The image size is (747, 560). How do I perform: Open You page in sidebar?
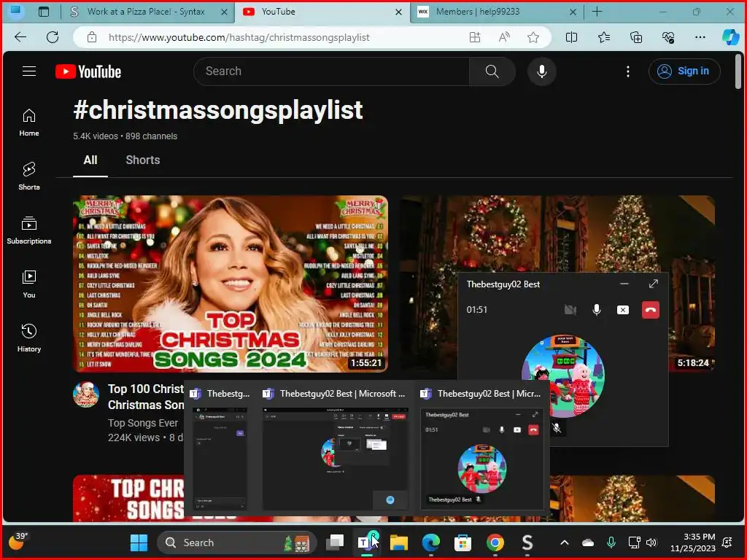point(29,284)
